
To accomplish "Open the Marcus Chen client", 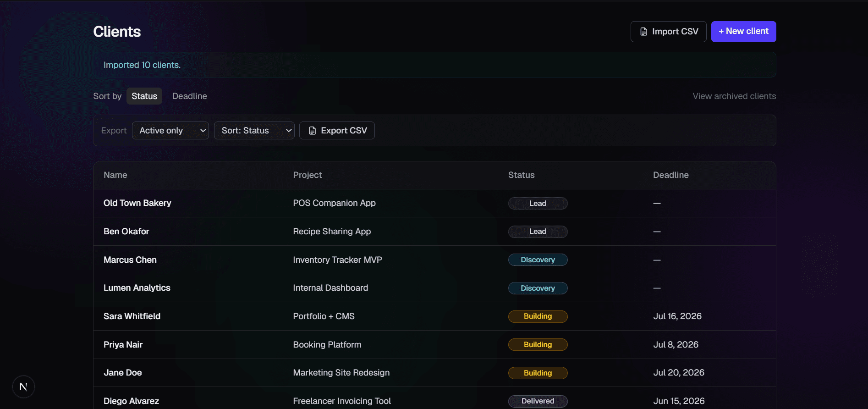I will point(130,260).
